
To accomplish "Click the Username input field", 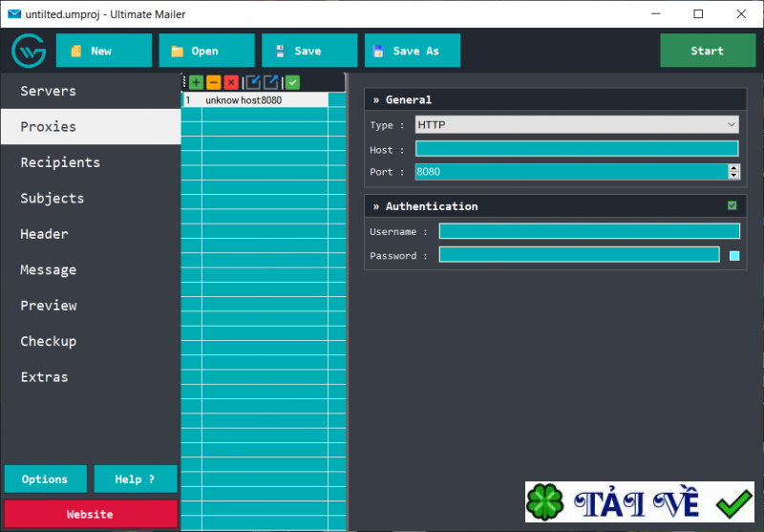I will [589, 231].
